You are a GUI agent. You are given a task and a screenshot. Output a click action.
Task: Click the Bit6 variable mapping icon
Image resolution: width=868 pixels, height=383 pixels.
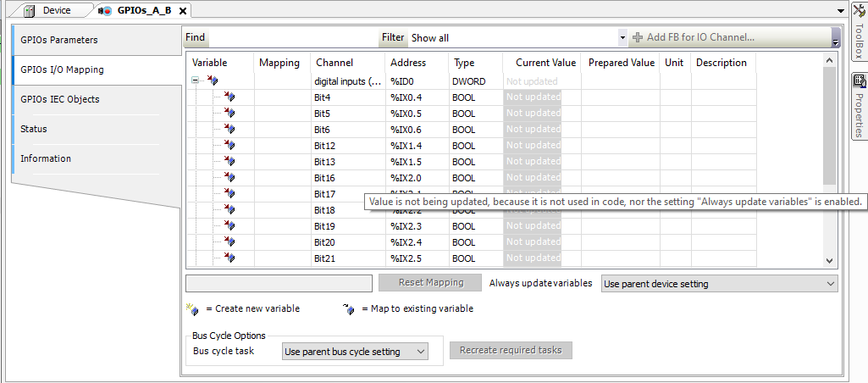[x=229, y=130]
